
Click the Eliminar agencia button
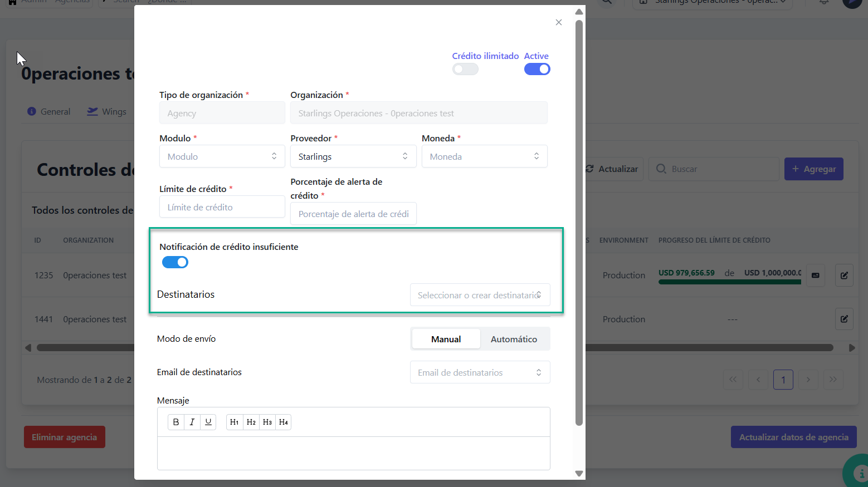[65, 437]
